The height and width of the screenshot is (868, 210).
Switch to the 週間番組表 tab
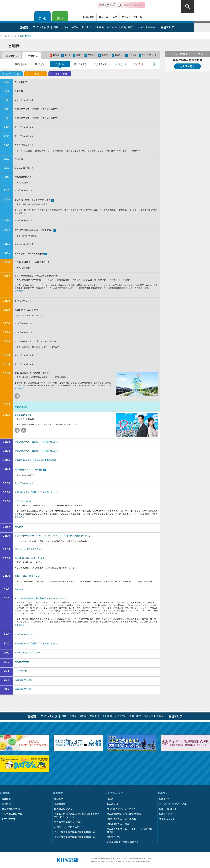(11, 56)
